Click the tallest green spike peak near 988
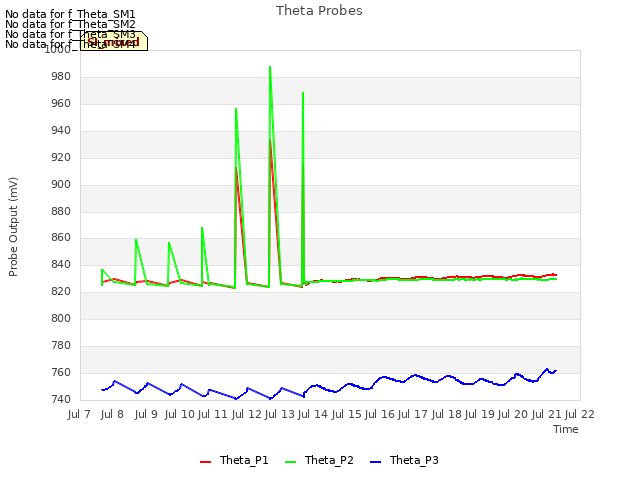Image resolution: width=640 pixels, height=480 pixels. pyautogui.click(x=270, y=67)
